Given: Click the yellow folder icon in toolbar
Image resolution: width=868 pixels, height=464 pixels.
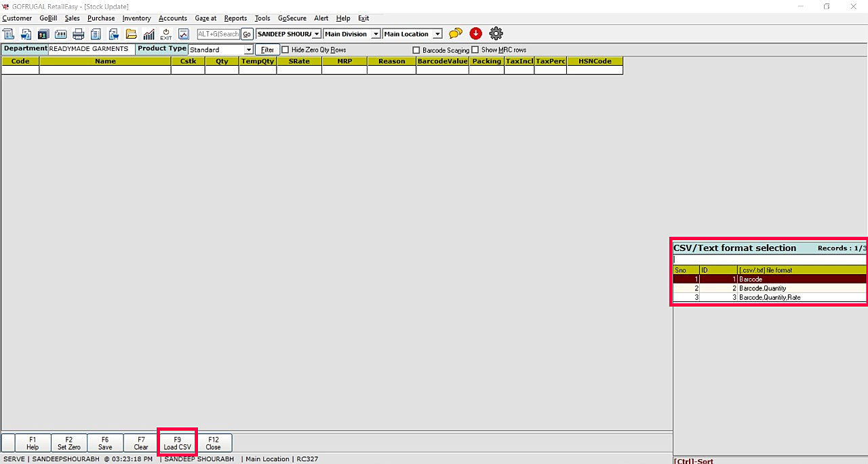Looking at the screenshot, I should point(131,34).
